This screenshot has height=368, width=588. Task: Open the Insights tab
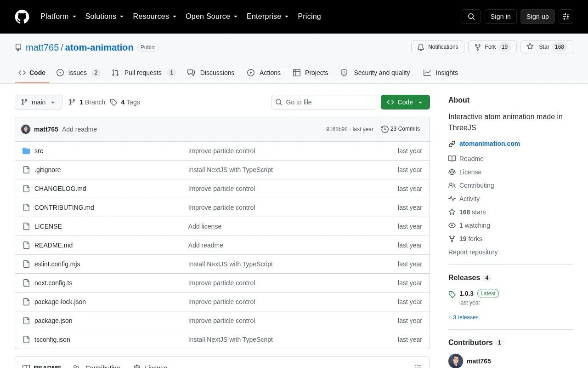(x=441, y=73)
